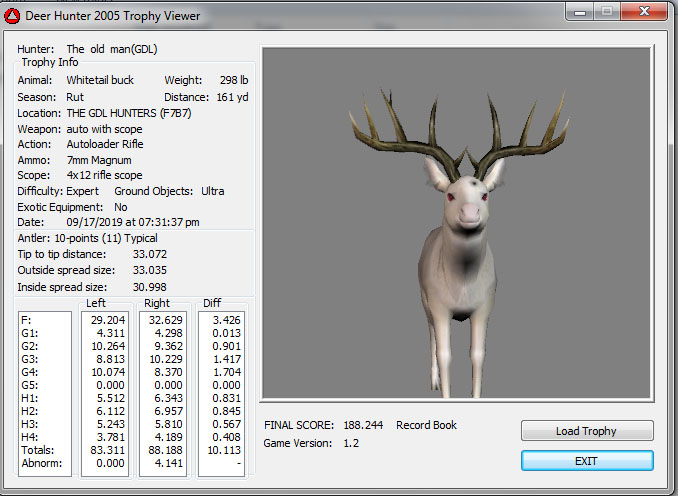The width and height of the screenshot is (678, 496).
Task: Select the final score value 188.244
Action: click(362, 425)
